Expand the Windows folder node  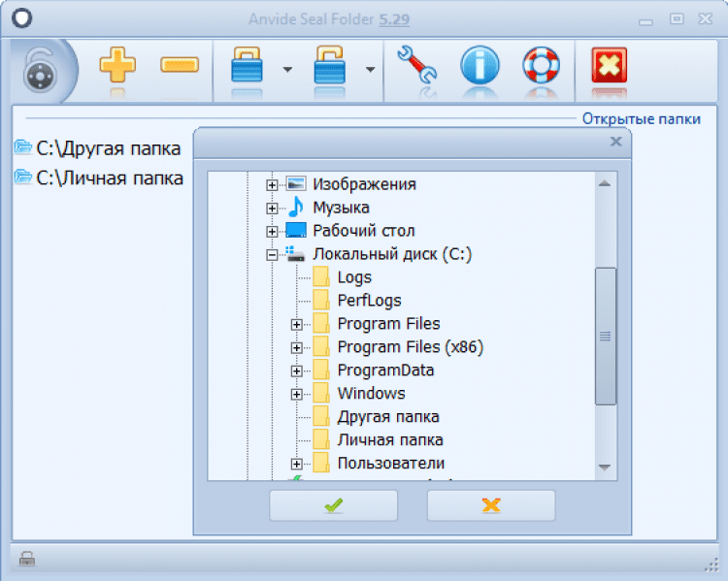tap(297, 395)
